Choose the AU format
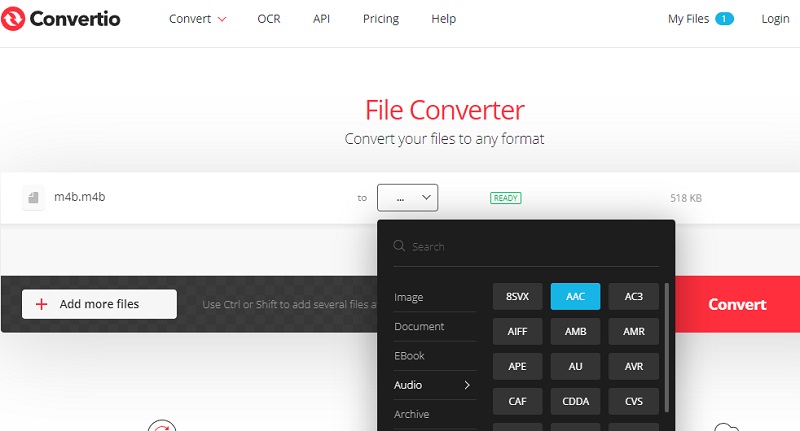 tap(576, 366)
